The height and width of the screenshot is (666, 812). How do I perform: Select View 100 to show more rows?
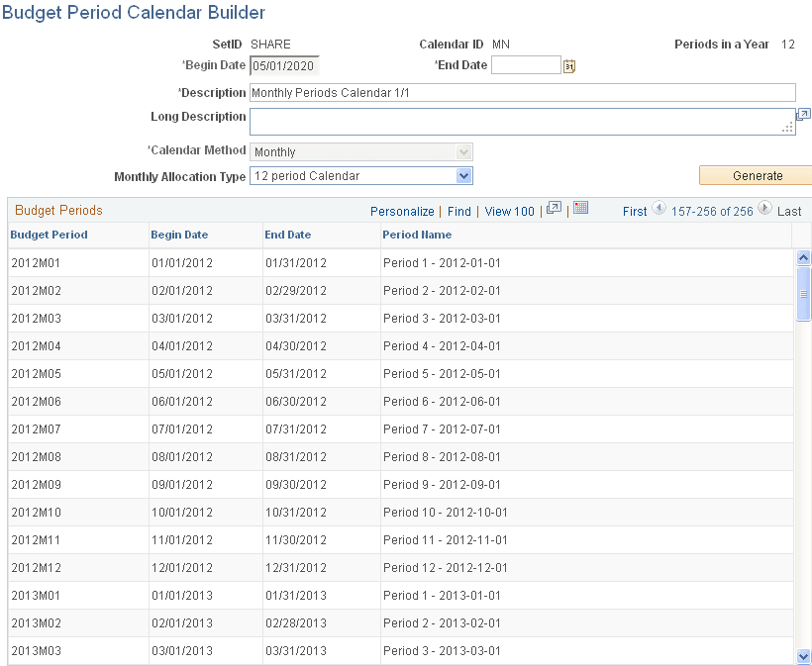click(x=509, y=211)
